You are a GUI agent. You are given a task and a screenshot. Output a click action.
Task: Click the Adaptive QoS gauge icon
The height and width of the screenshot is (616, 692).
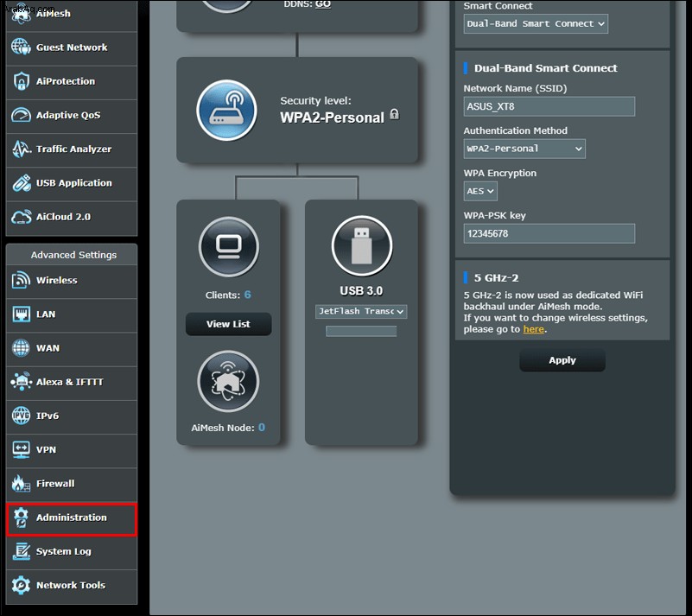click(21, 115)
